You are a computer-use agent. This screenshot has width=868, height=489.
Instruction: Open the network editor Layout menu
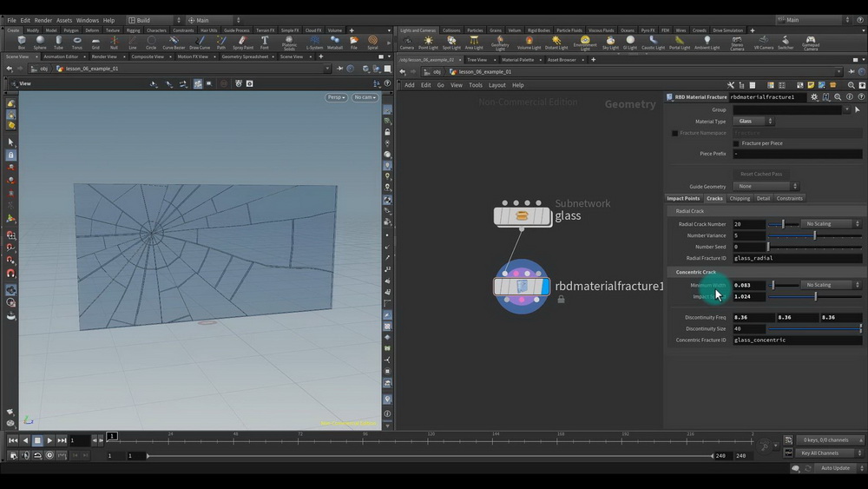tap(496, 85)
